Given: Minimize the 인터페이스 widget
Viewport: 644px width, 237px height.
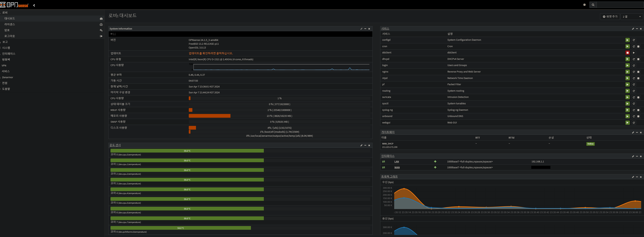Looking at the screenshot, I should pos(637,156).
